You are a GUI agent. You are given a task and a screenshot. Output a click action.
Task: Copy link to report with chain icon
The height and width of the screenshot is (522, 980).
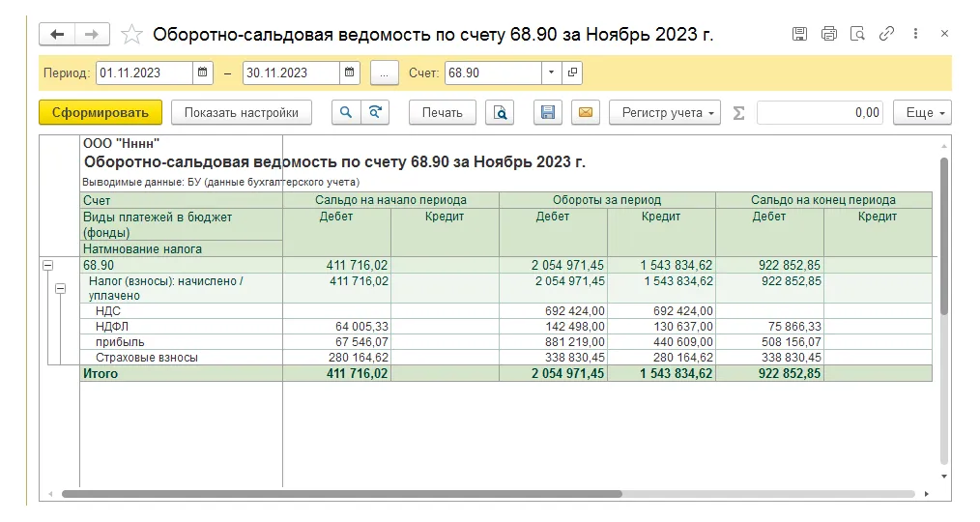pyautogui.click(x=886, y=34)
